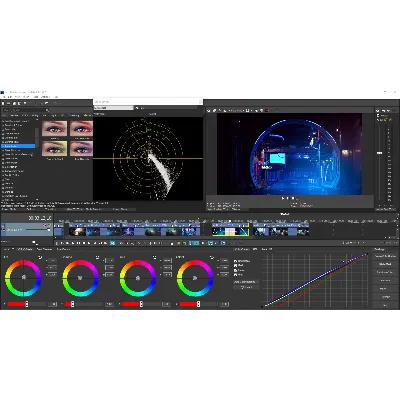Viewport: 400px width, 400px height.
Task: Toggle the Green curves channel checkbox
Action: [236, 270]
